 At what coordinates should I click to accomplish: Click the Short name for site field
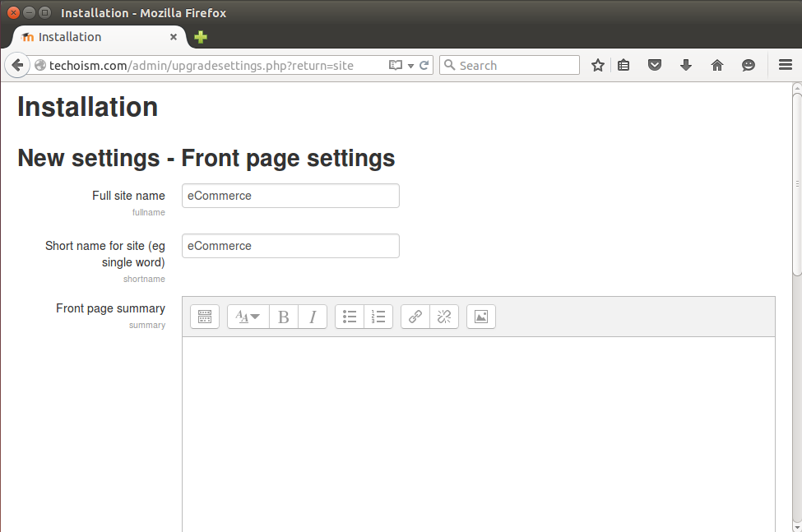point(290,246)
